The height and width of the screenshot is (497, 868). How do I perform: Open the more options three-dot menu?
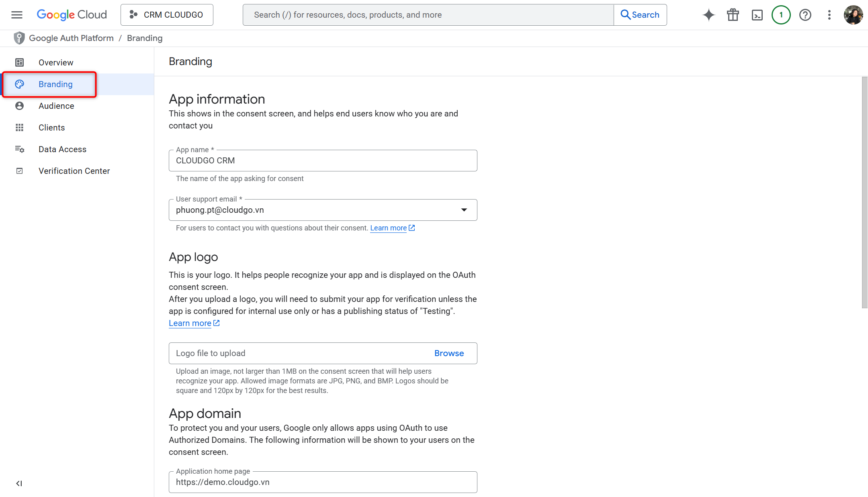tap(829, 14)
